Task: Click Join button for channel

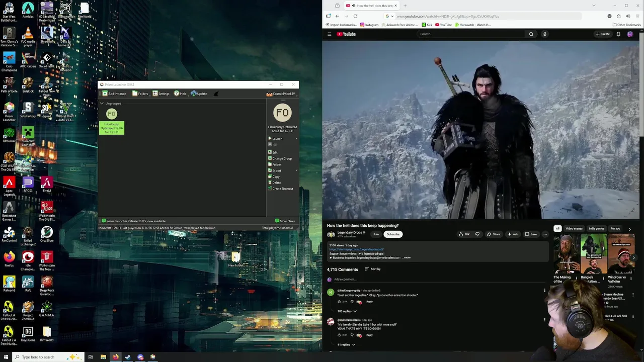Action: (376, 234)
